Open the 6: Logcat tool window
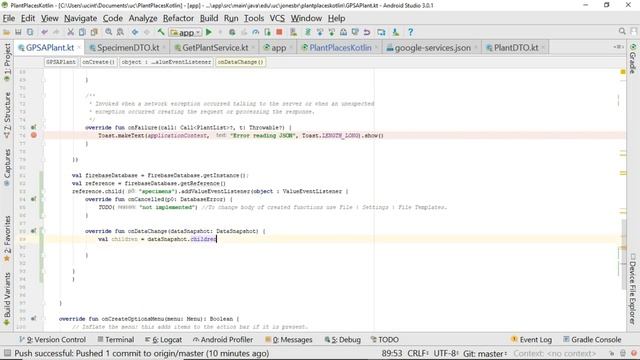 click(163, 340)
